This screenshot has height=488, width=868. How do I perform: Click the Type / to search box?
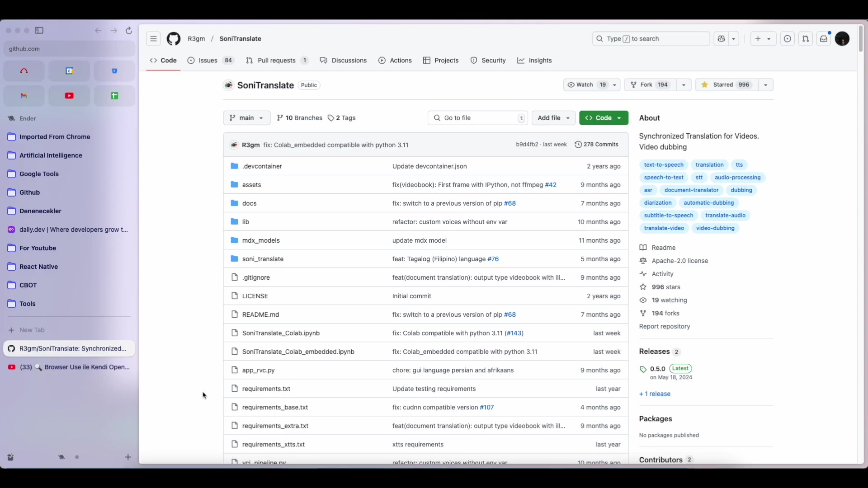click(x=651, y=39)
